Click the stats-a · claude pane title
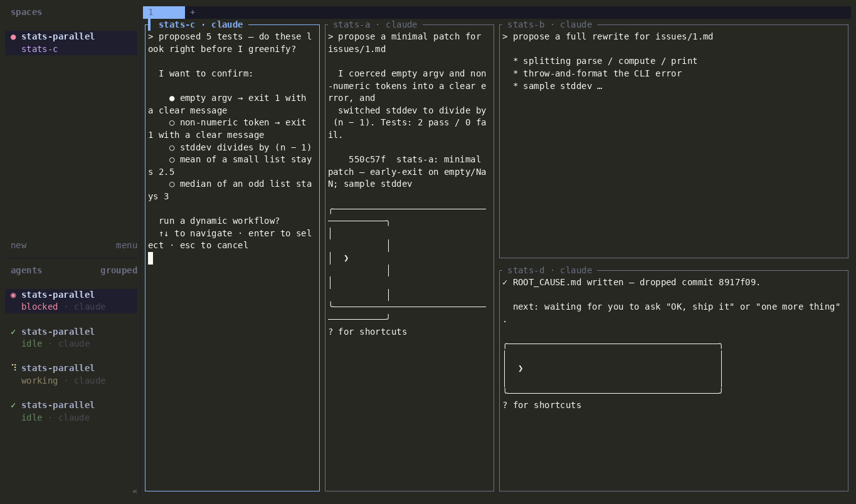 coord(375,24)
